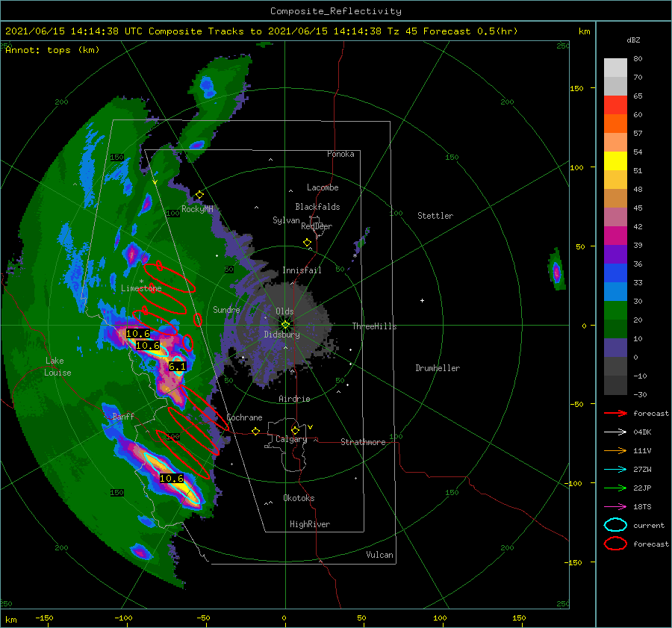Click the Airdrie town label
Image resolution: width=672 pixels, height=628 pixels.
[x=294, y=399]
